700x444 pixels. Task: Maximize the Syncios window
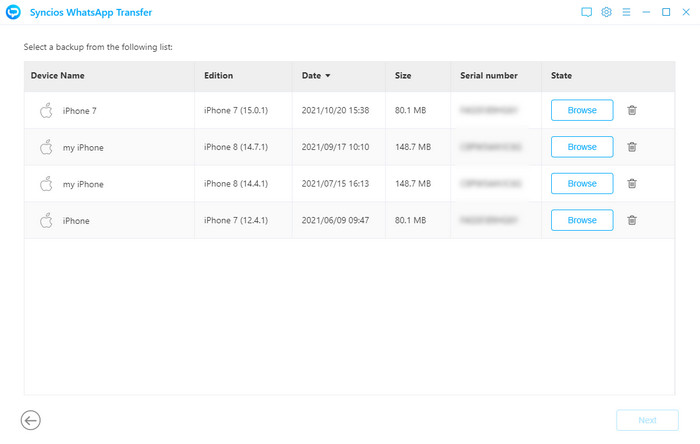666,12
